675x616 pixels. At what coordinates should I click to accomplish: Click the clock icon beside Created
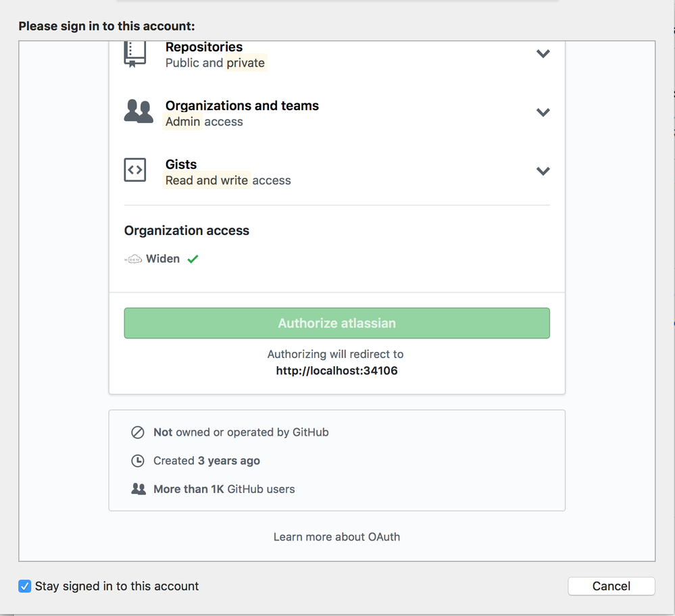pos(138,461)
